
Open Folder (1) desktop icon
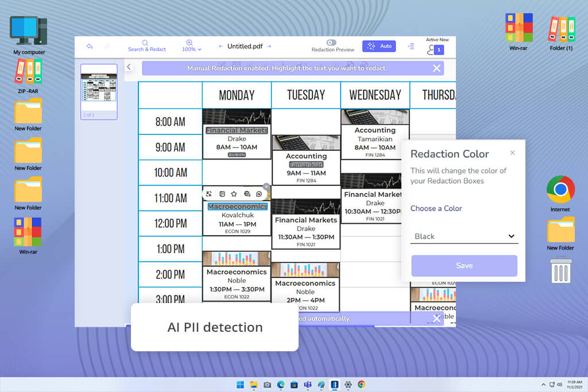[562, 33]
